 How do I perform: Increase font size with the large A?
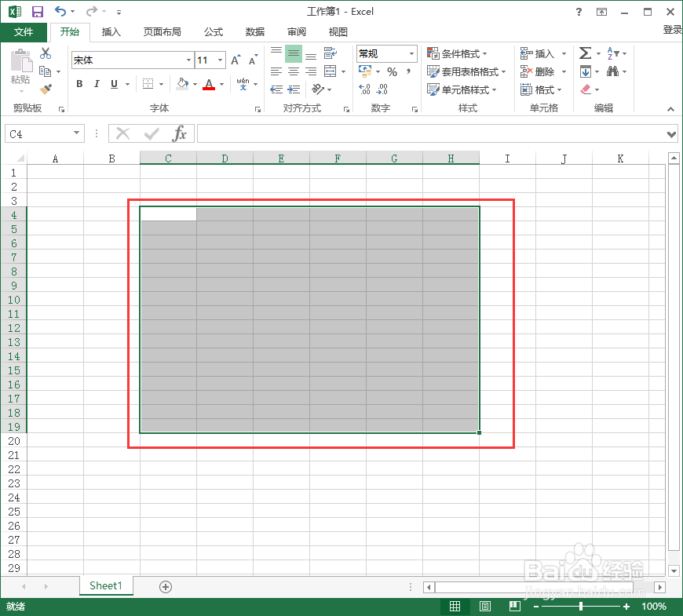coord(236,60)
